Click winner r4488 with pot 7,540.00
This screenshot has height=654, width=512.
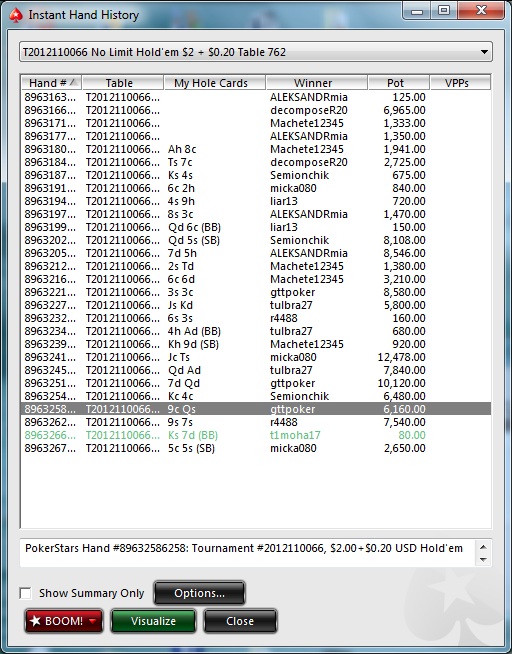[x=284, y=422]
